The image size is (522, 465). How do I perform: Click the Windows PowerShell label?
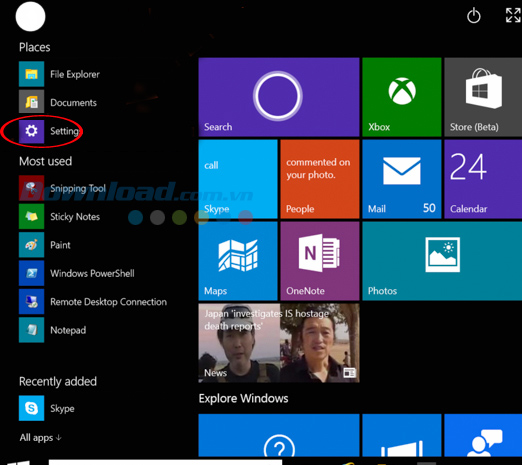[x=92, y=273]
